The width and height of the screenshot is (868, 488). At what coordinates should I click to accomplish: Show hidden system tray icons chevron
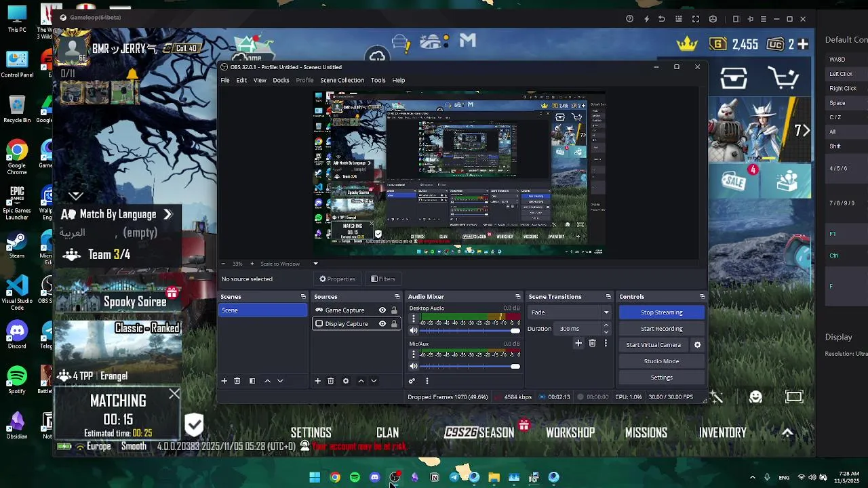[x=752, y=477]
